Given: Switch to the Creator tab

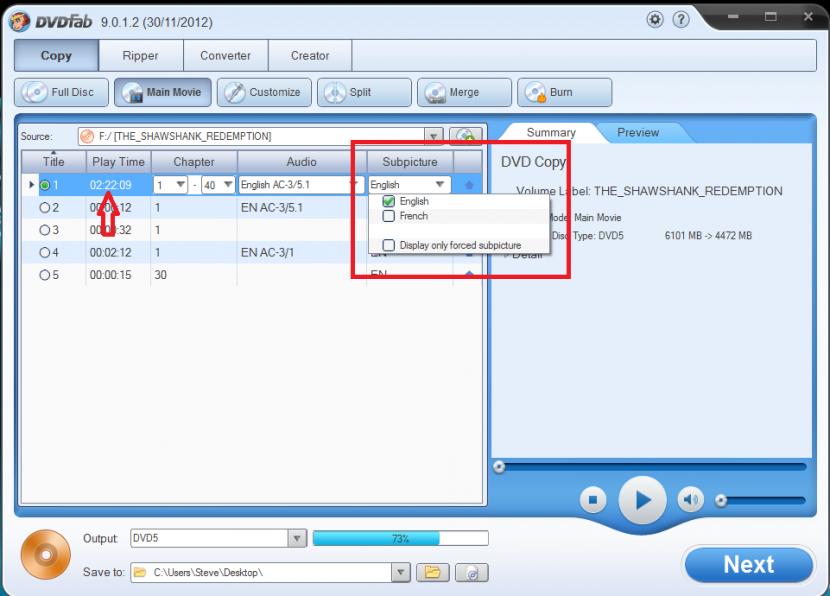Looking at the screenshot, I should pos(310,56).
